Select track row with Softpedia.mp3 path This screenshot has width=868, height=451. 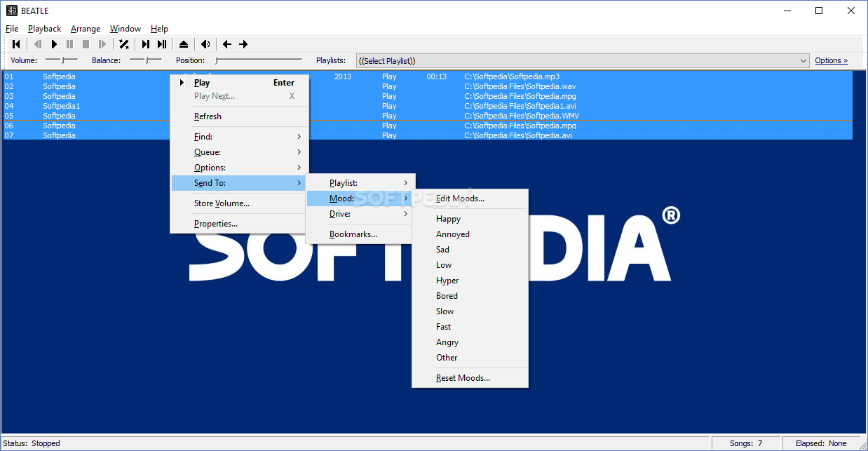[428, 76]
